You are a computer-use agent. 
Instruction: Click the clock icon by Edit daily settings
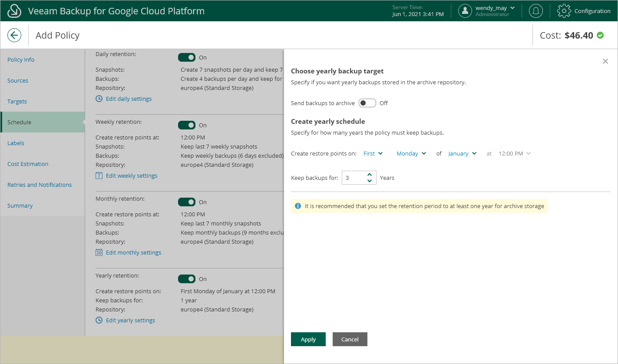pyautogui.click(x=99, y=99)
